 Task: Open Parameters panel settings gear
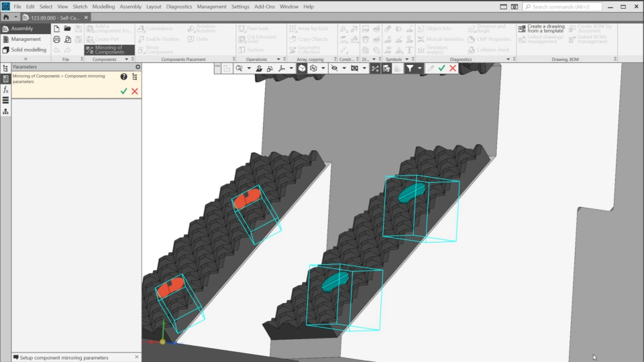pyautogui.click(x=138, y=67)
